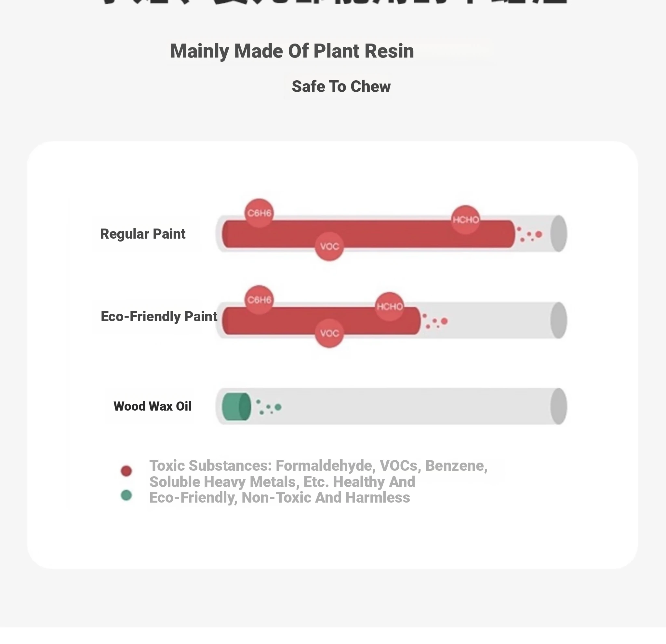This screenshot has height=644, width=666.
Task: Click the gray end cap of Wood Wax Oil tube
Action: [559, 406]
